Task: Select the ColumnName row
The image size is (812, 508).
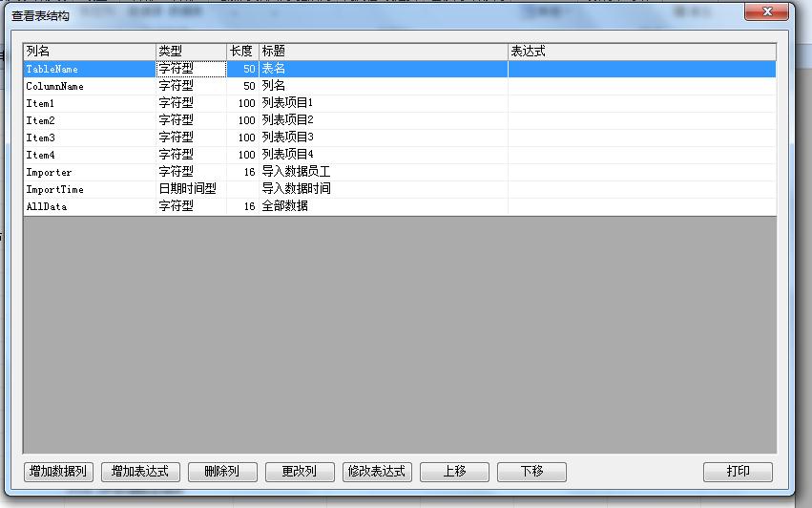Action: point(400,86)
